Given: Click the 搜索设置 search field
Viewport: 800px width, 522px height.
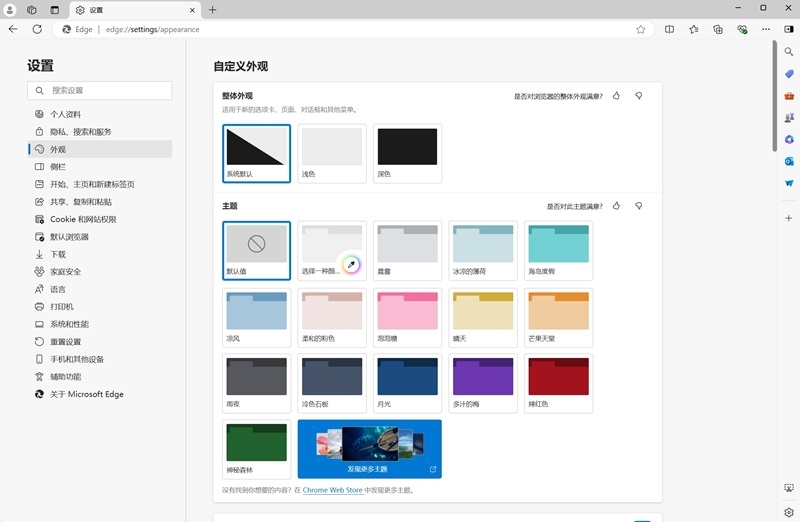Looking at the screenshot, I should [x=100, y=90].
